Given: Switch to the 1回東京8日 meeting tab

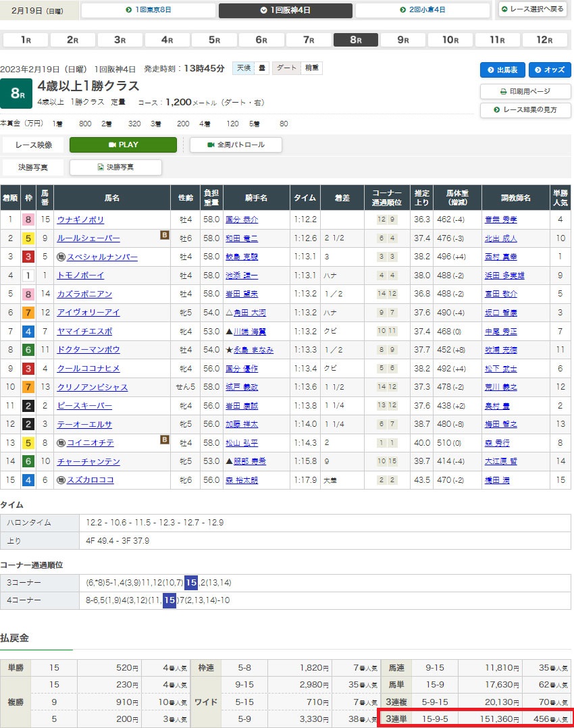Looking at the screenshot, I should coord(149,10).
